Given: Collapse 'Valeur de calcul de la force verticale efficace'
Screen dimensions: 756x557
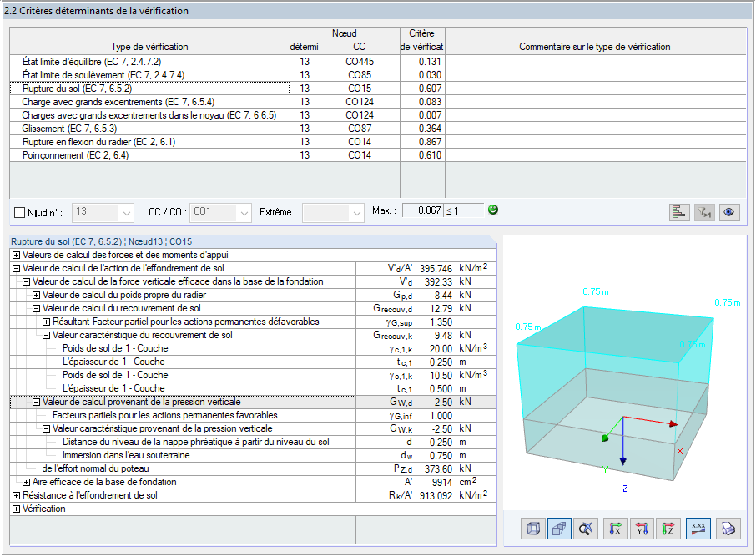Looking at the screenshot, I should (26, 282).
